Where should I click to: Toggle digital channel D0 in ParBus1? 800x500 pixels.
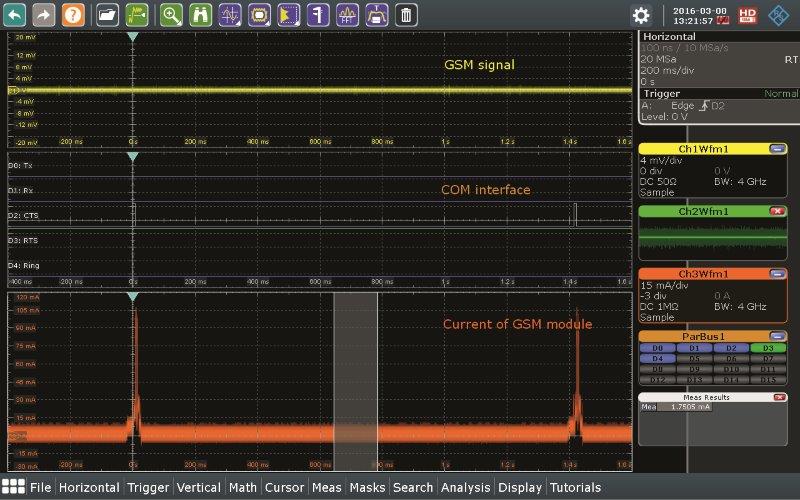[x=657, y=348]
